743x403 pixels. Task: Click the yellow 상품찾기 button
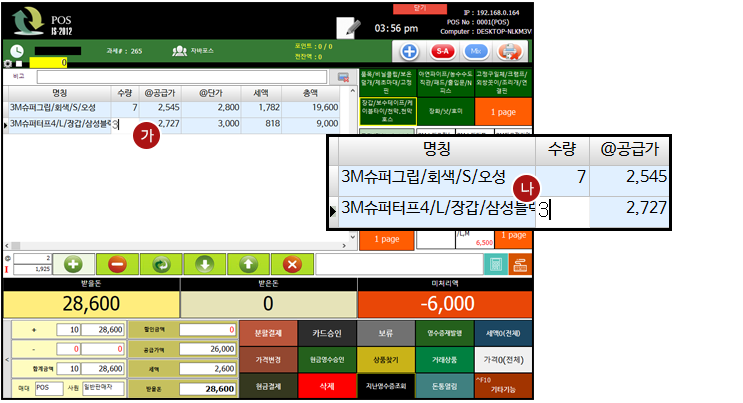point(386,360)
